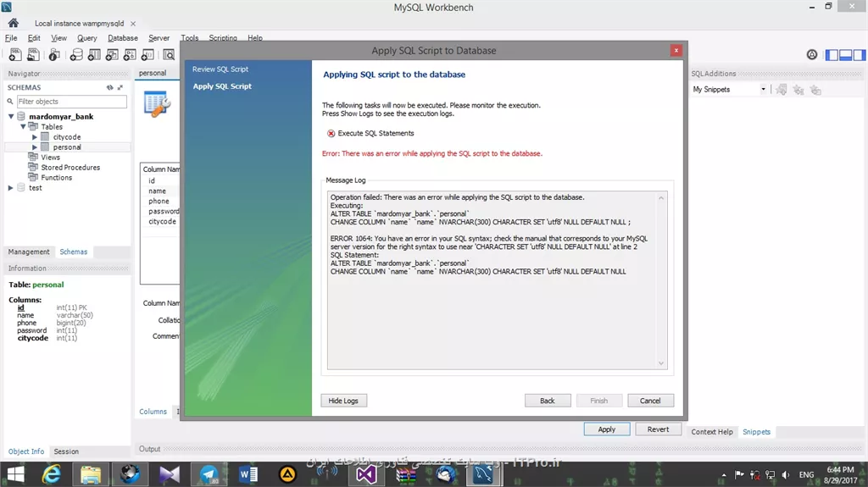Select the citycode column row in editor
This screenshot has width=868, height=487.
pos(160,221)
